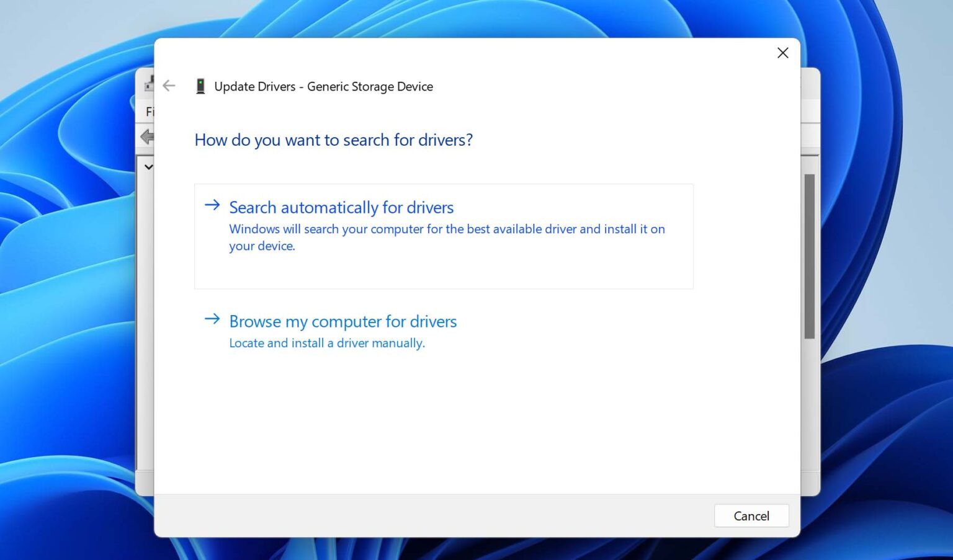This screenshot has width=953, height=560.
Task: Select Search automatically for drivers
Action: tap(341, 207)
